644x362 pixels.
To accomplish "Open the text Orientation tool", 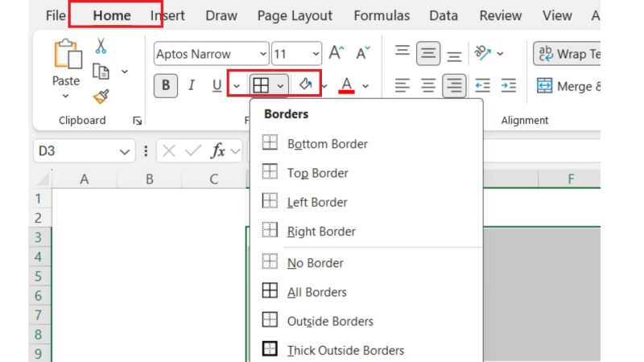I will coord(482,52).
